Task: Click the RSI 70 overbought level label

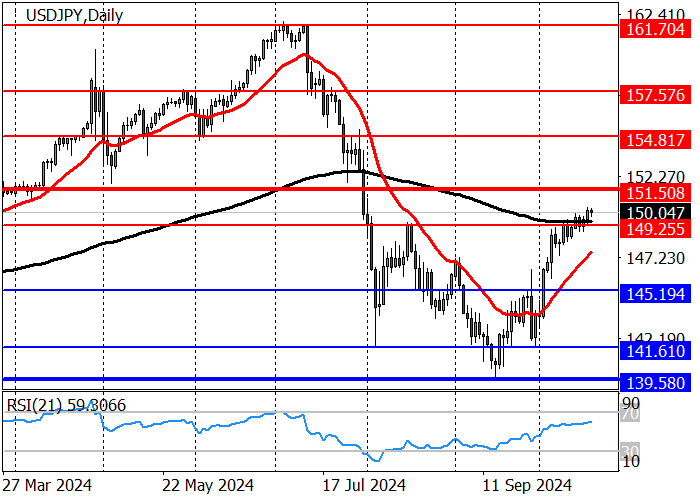Action: 630,414
